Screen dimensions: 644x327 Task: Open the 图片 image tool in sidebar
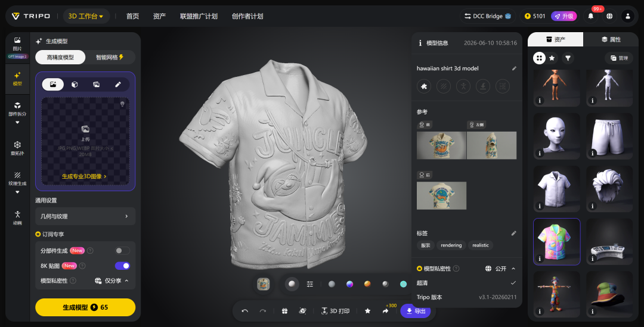(x=17, y=44)
